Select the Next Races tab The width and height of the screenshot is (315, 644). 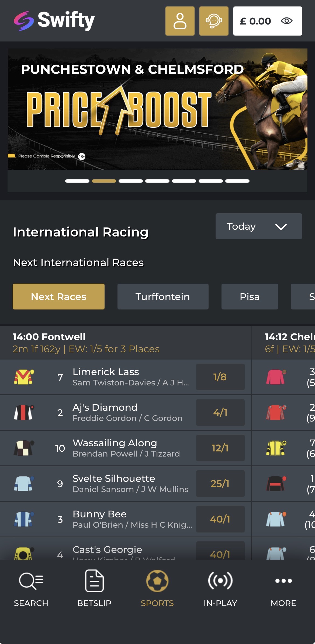pos(58,297)
